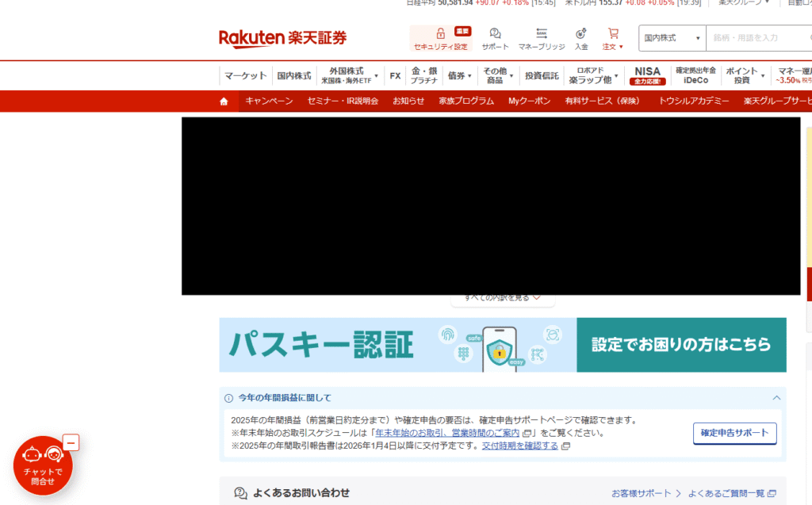
Task: Open the セキュリティ設定 security settings icon
Action: tap(440, 36)
